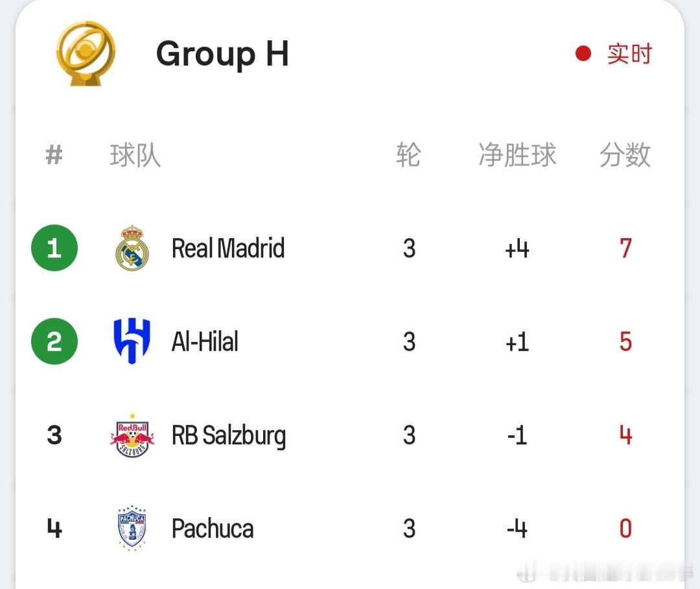Click the red live indicator dot
The width and height of the screenshot is (700, 589).
tap(583, 53)
